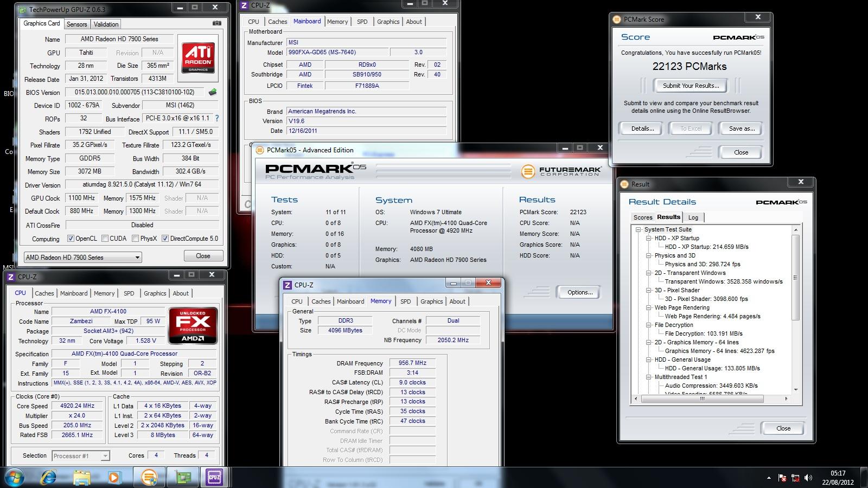Open the AMD Radeon HD 7900 Series dropdown

click(83, 257)
